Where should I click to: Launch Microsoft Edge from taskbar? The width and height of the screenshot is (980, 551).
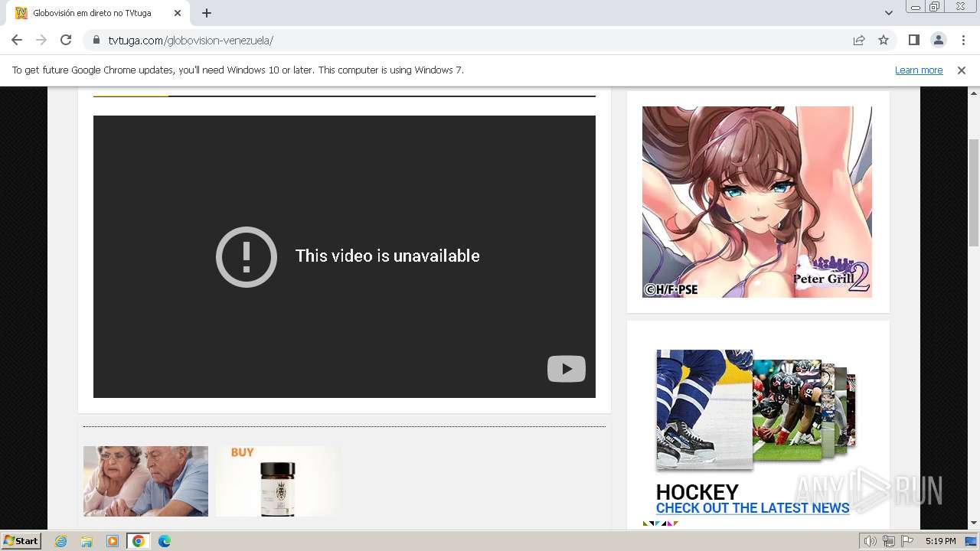pos(165,541)
